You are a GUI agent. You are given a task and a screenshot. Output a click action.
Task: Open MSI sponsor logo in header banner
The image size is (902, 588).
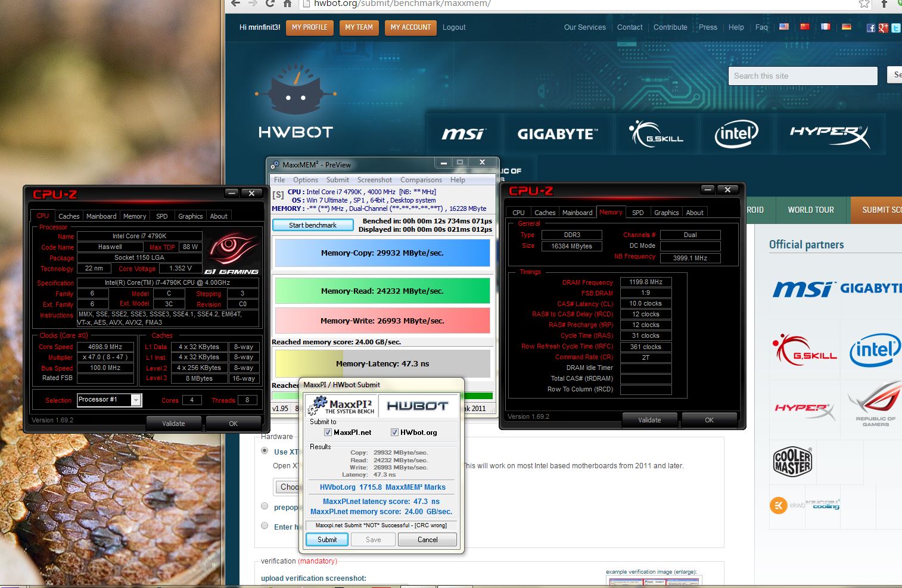[x=464, y=133]
